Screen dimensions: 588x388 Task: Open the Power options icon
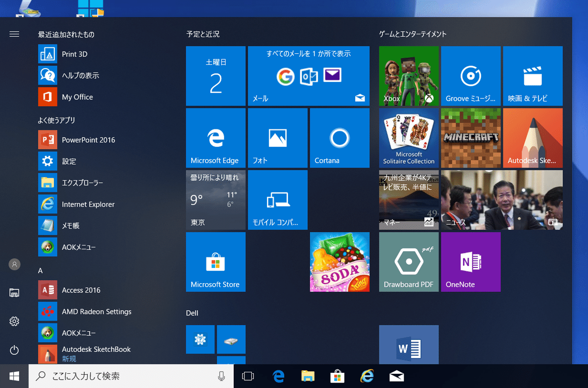pos(14,350)
